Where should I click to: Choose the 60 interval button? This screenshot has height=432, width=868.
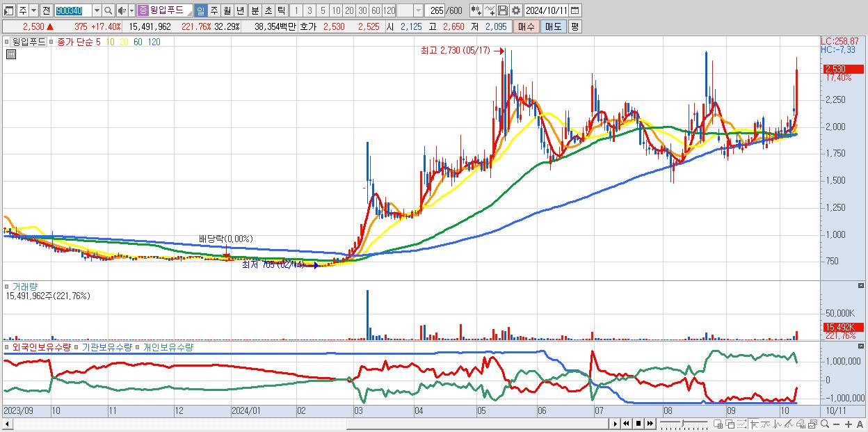[x=376, y=10]
